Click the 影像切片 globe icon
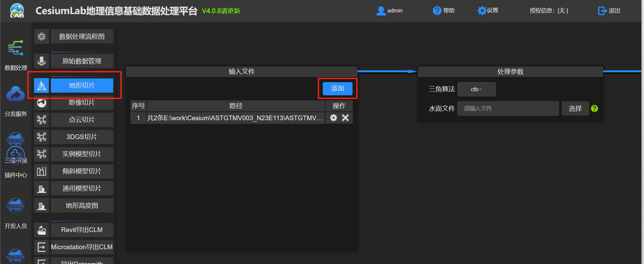The height and width of the screenshot is (264, 644). click(x=41, y=102)
